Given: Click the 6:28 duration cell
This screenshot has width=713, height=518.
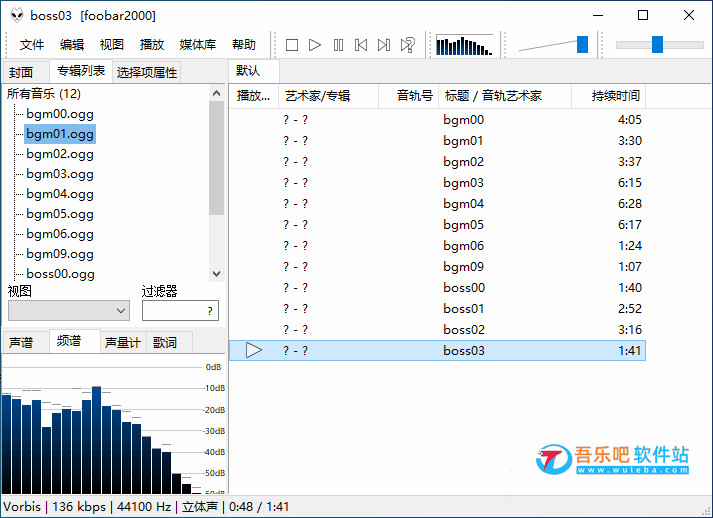Looking at the screenshot, I should point(629,204).
